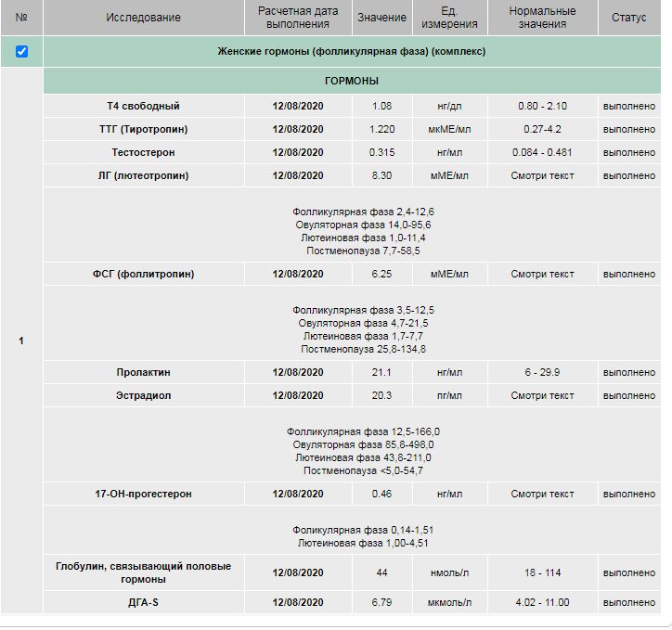
Task: Click the ГОРМОНЫ section header
Action: [351, 82]
